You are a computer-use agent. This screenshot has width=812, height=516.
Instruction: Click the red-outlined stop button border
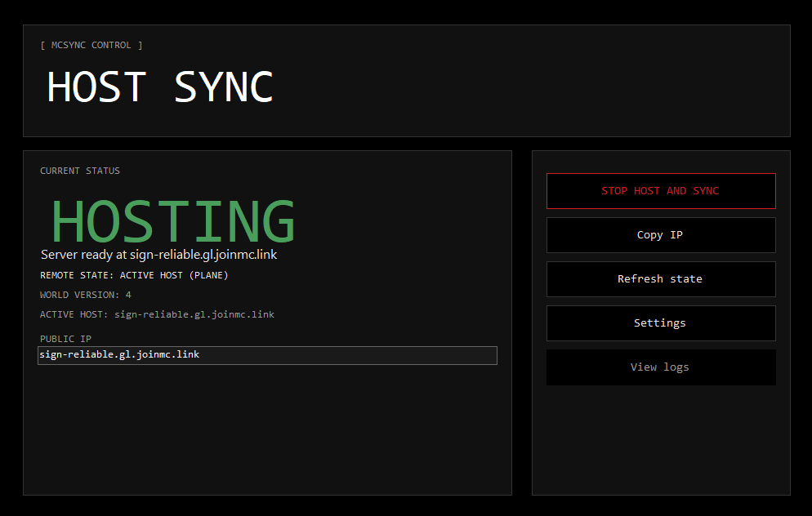660,173
